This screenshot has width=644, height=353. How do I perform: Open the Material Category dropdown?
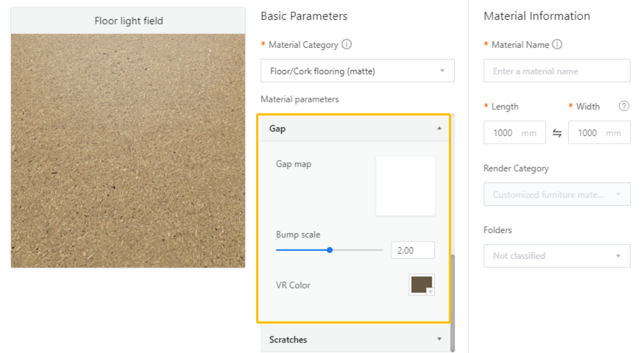(x=358, y=71)
